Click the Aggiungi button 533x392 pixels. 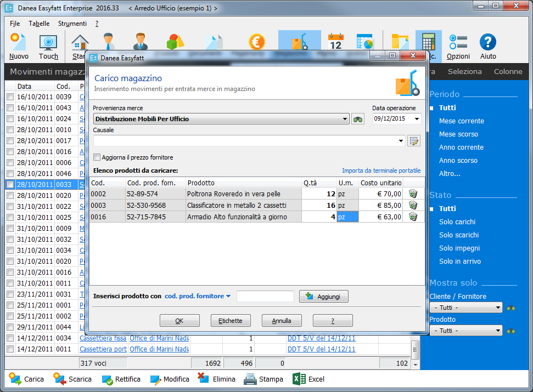(x=323, y=297)
